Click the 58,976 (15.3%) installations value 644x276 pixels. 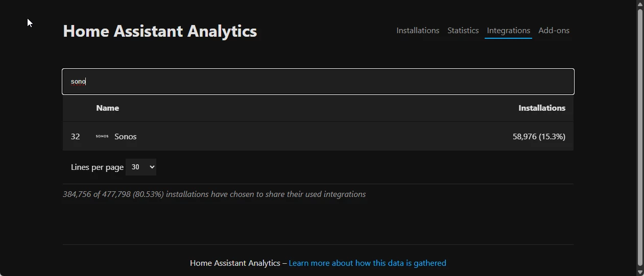coord(539,136)
